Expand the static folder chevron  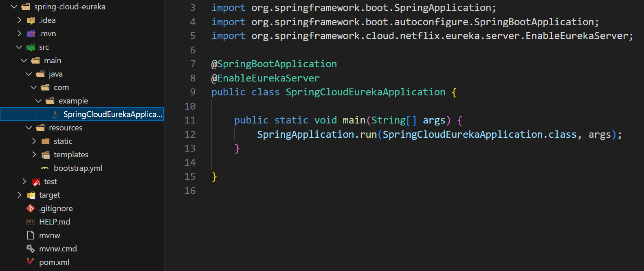[x=34, y=141]
